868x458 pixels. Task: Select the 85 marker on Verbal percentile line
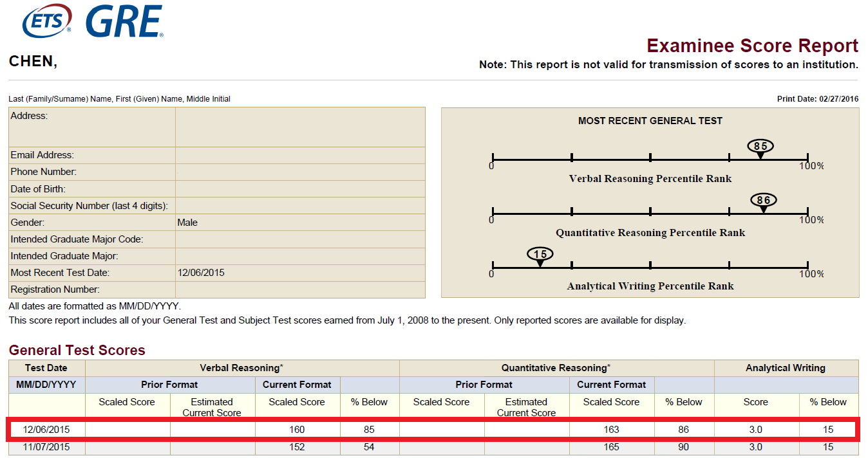760,149
